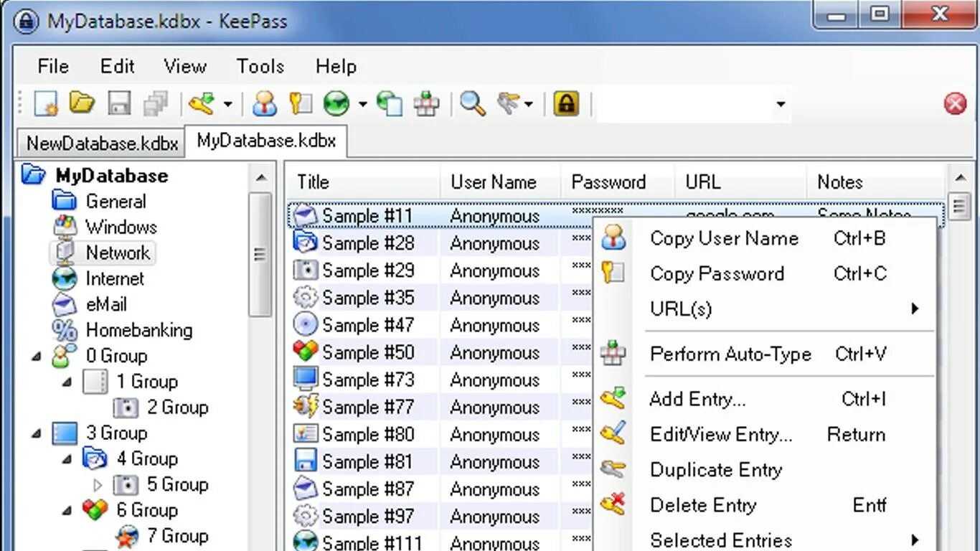The image size is (980, 551).
Task: Sort entries by Notes column header
Action: [x=875, y=182]
